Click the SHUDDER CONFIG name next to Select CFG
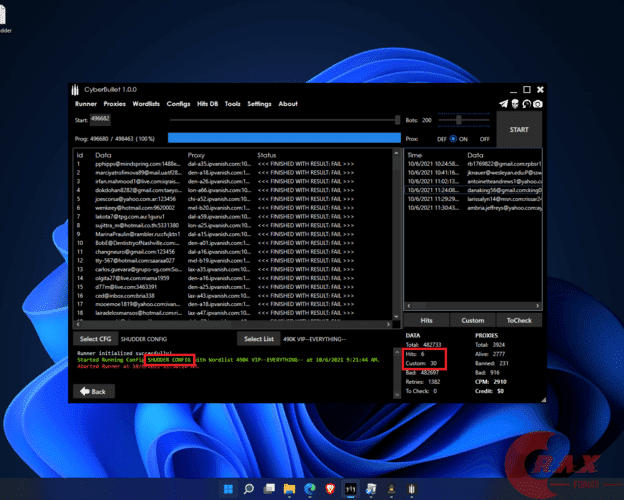This screenshot has width=624, height=500. [x=144, y=339]
